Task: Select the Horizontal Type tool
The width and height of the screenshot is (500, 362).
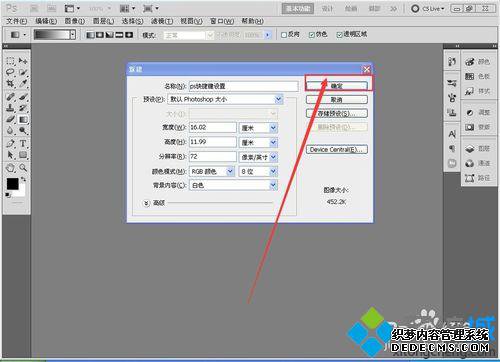Action: pyautogui.click(x=23, y=144)
